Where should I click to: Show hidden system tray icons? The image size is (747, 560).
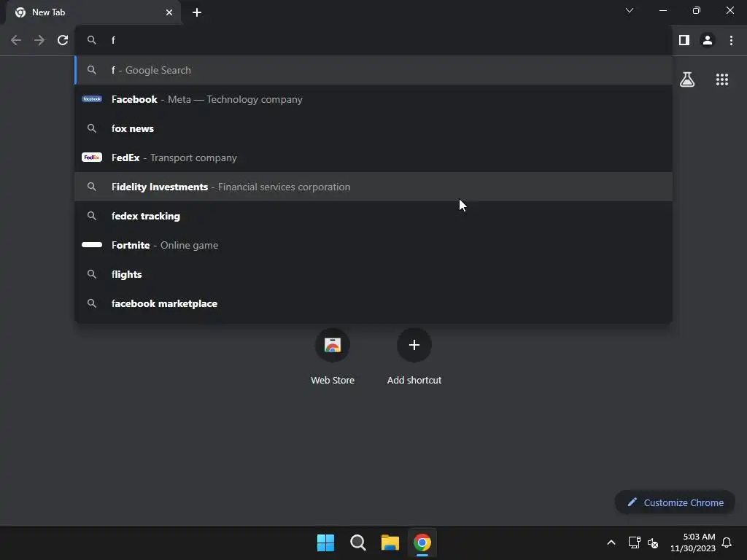pyautogui.click(x=611, y=542)
